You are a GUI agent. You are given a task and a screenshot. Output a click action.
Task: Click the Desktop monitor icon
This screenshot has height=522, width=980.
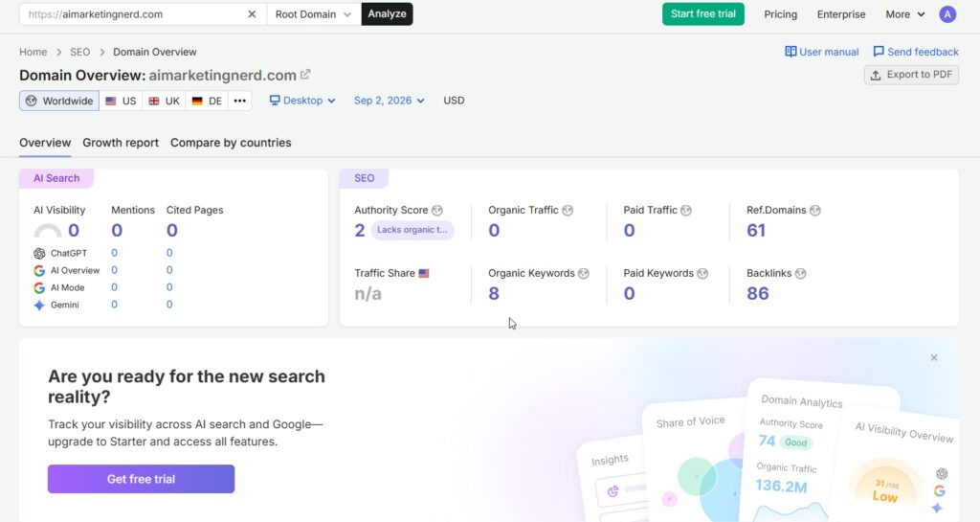[275, 100]
